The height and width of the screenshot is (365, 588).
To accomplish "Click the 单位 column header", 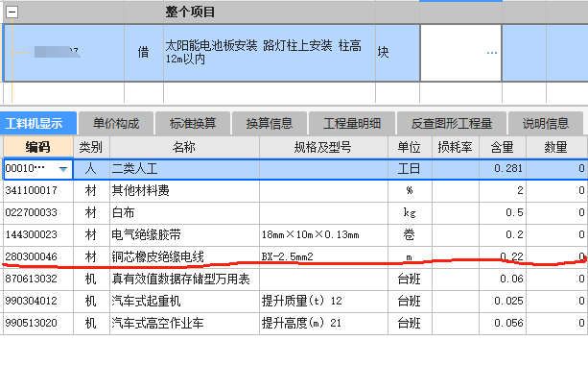I will (410, 147).
